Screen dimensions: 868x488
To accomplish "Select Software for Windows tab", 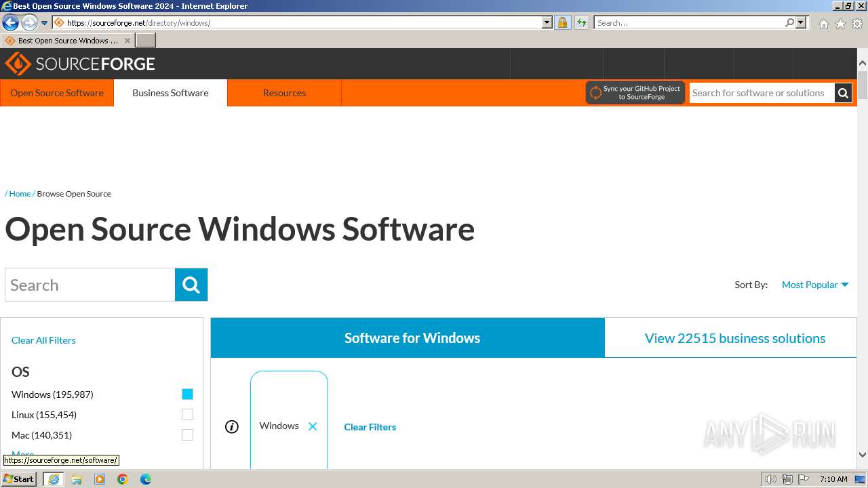I will click(408, 338).
